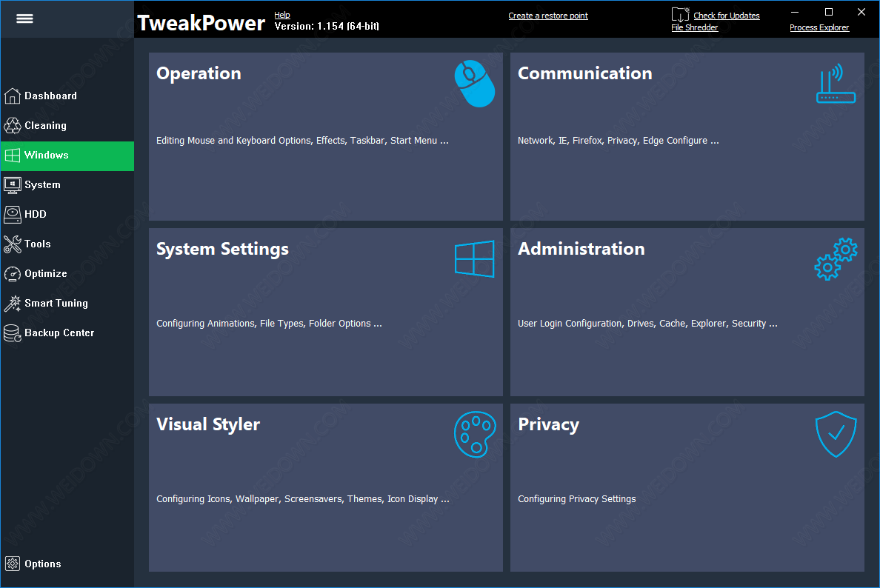Viewport: 880px width, 588px height.
Task: Click the Check for Updates link
Action: [x=727, y=16]
